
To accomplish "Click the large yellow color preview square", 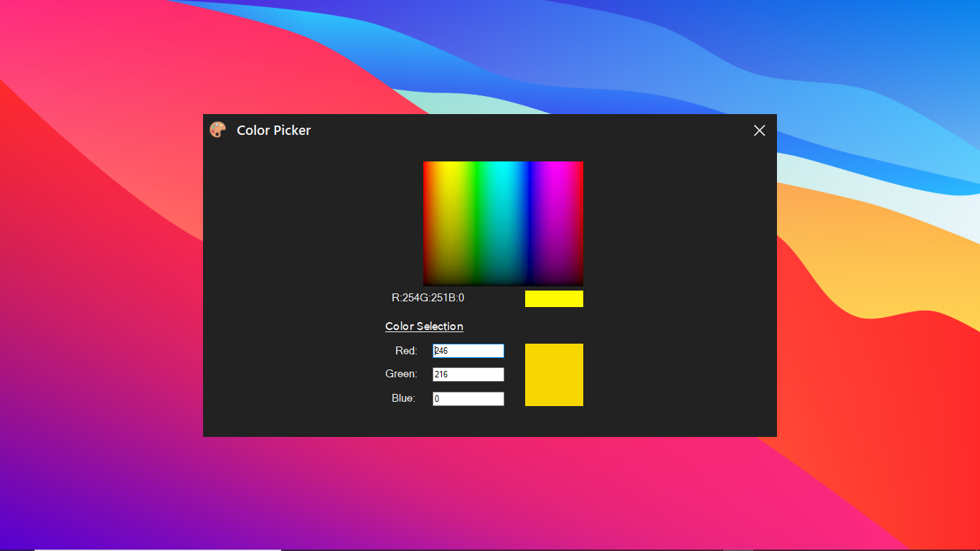I will click(x=554, y=375).
